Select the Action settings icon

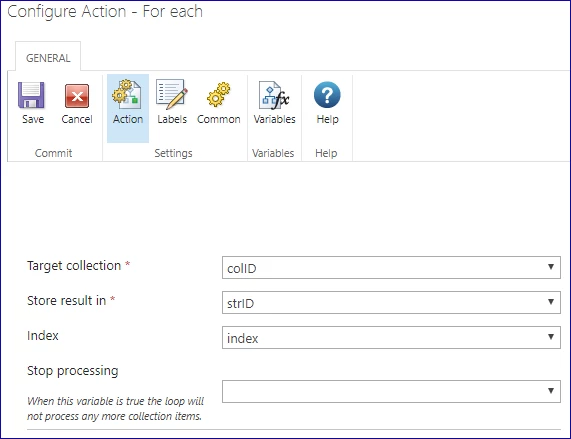pos(127,94)
